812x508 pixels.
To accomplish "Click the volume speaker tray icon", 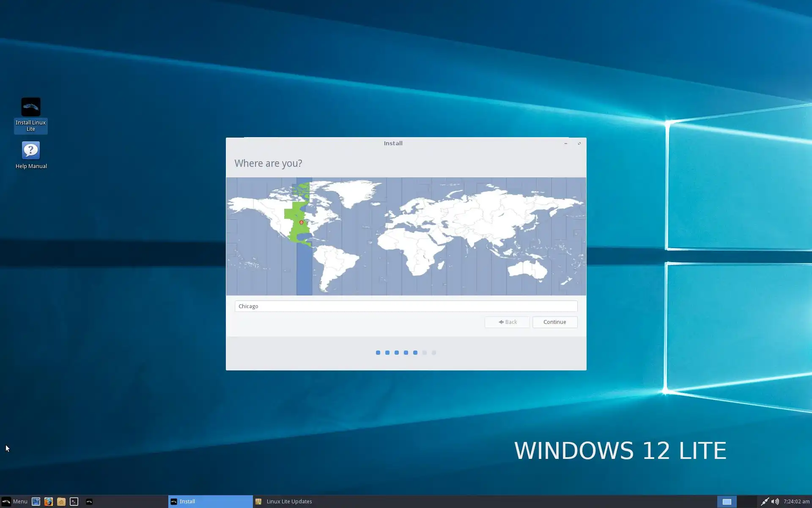I will [x=775, y=502].
